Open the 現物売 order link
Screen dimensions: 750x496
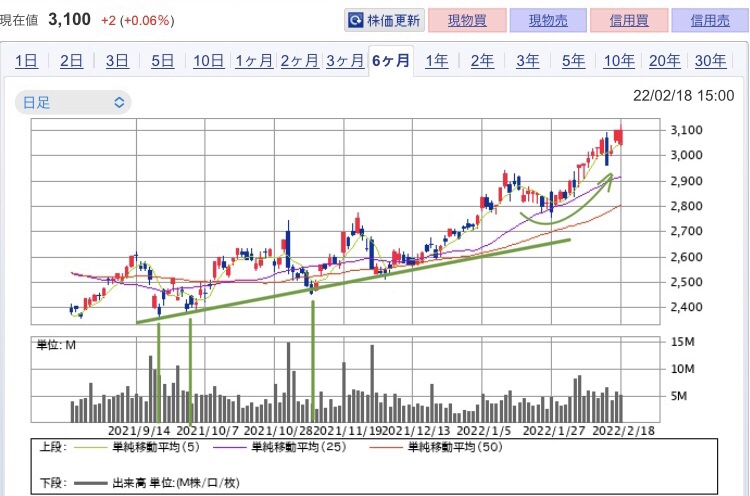548,21
